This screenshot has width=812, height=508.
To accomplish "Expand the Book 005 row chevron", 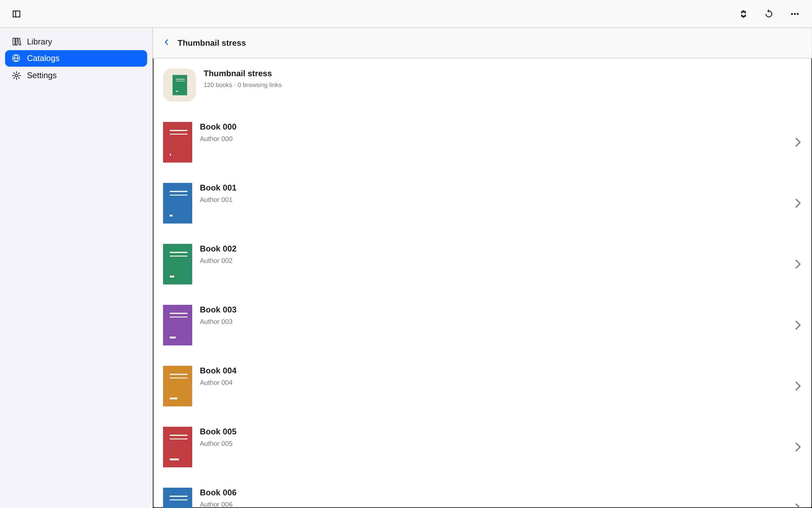I will click(798, 447).
